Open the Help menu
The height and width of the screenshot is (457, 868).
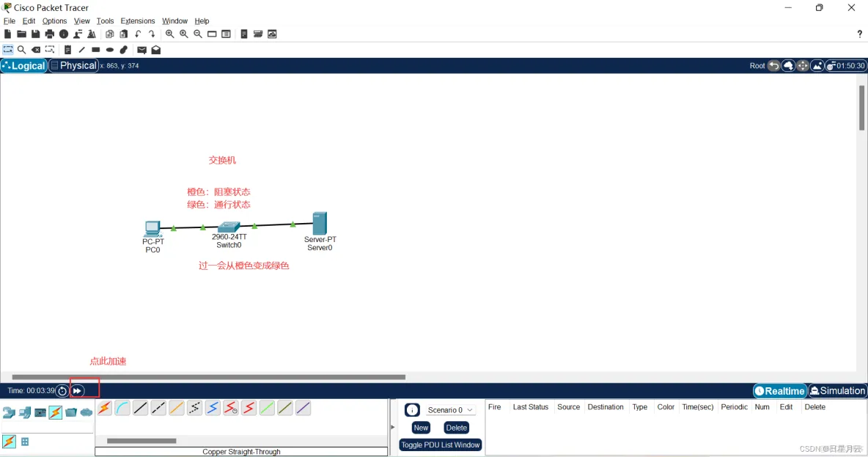[x=202, y=21]
